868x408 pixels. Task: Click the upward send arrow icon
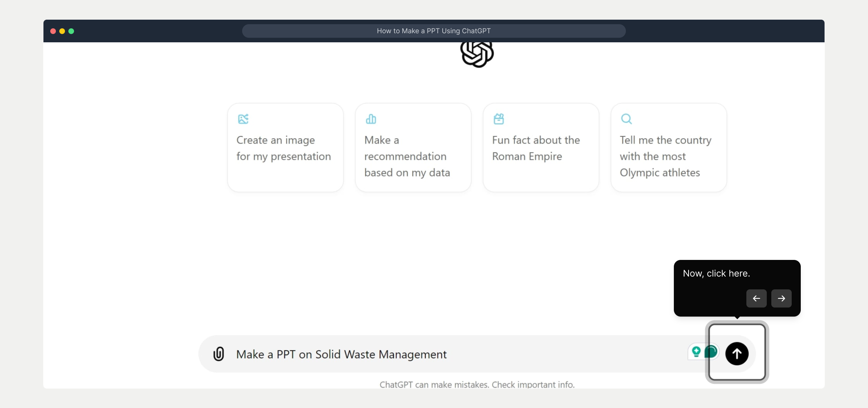737,354
